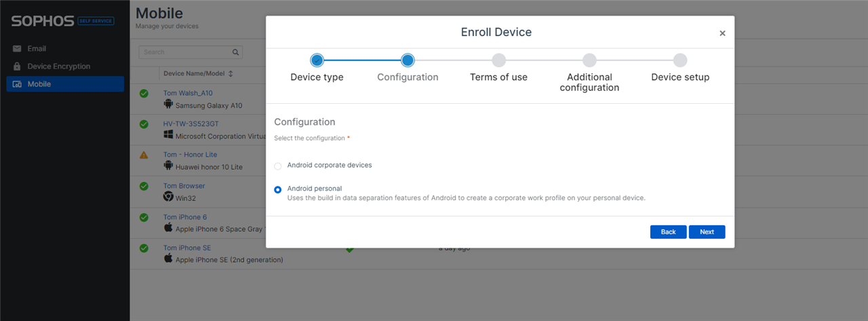This screenshot has height=321, width=868.
Task: Click the Device Encryption lock icon
Action: pos(17,67)
